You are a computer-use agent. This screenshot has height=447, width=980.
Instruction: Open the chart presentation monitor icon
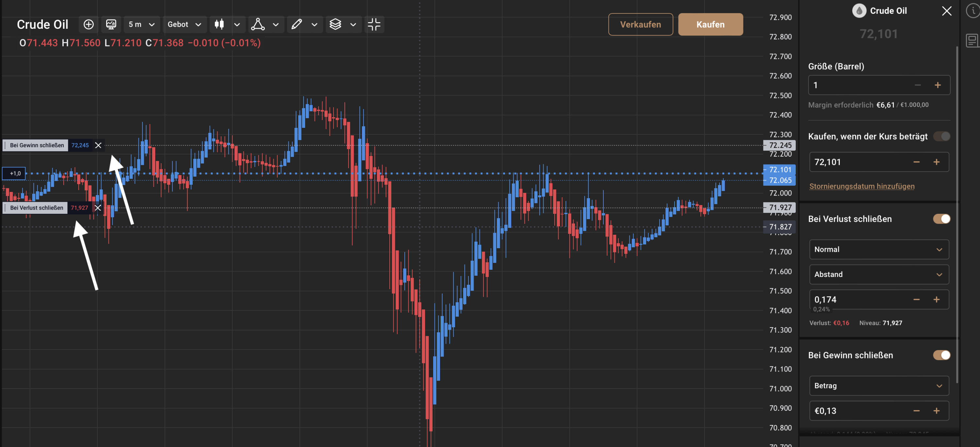coord(111,25)
